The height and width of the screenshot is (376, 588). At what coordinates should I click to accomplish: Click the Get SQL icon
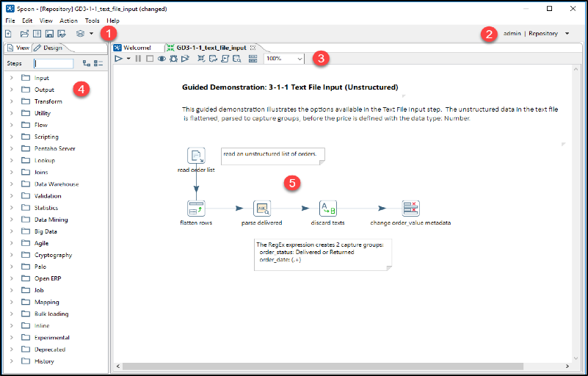225,59
